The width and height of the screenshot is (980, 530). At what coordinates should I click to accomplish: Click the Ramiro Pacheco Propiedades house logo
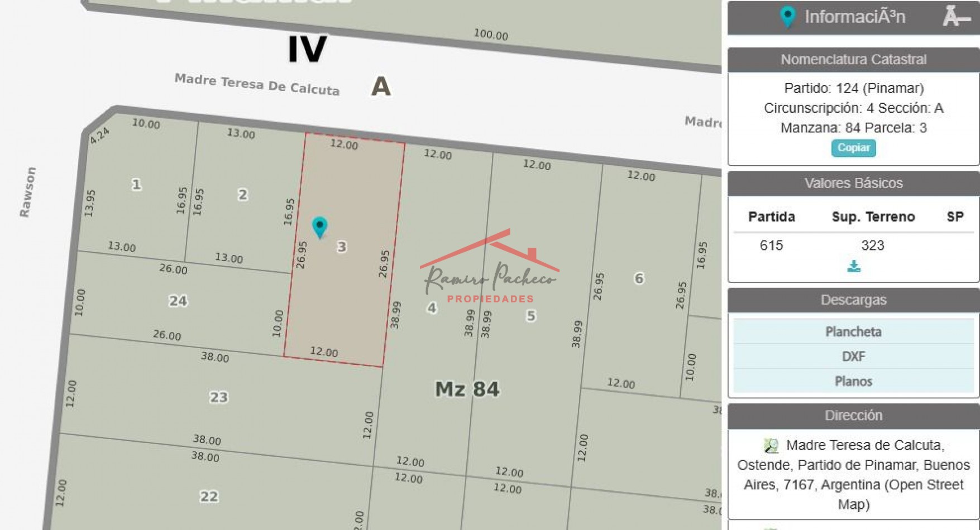[x=490, y=267]
